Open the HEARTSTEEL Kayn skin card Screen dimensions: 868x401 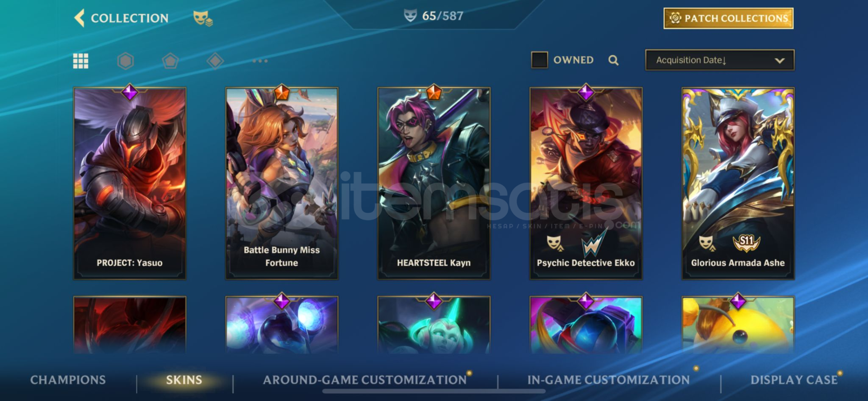pos(434,183)
